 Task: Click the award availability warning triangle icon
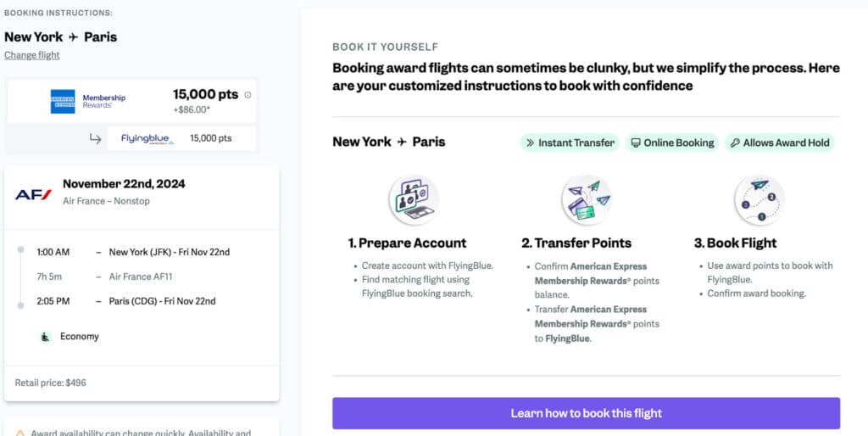[19, 433]
